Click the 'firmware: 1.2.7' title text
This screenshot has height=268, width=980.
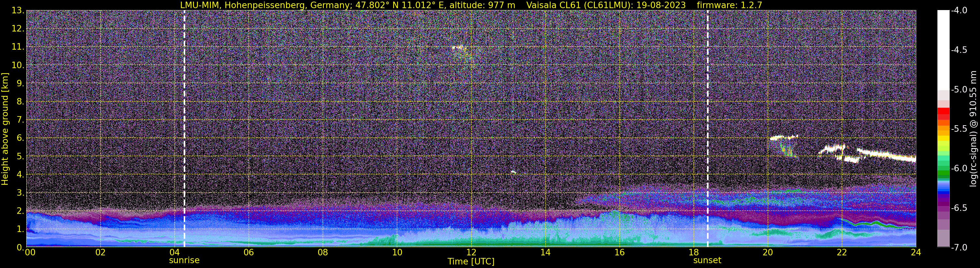coord(729,5)
